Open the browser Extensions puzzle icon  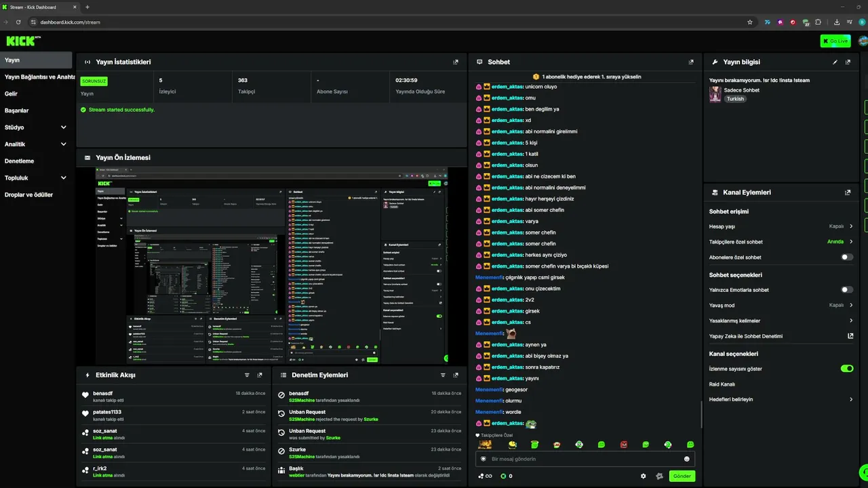(818, 22)
